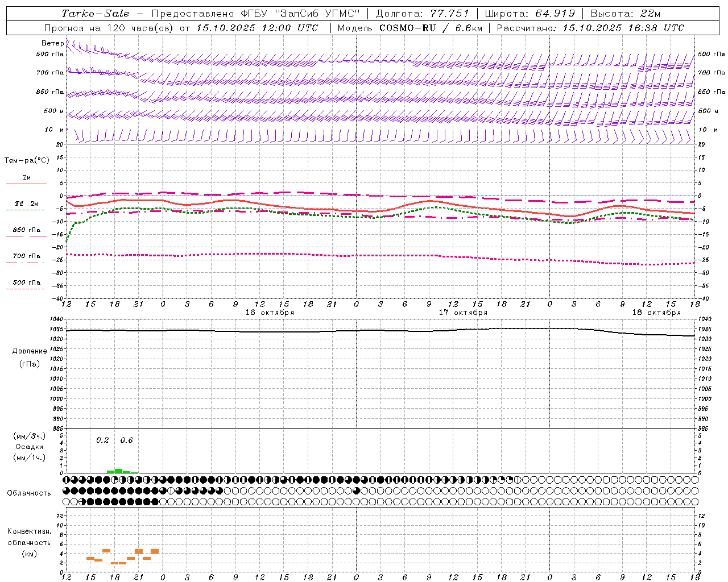728x582 pixels.
Task: Click the green precipitation bar
Action: 118,471
